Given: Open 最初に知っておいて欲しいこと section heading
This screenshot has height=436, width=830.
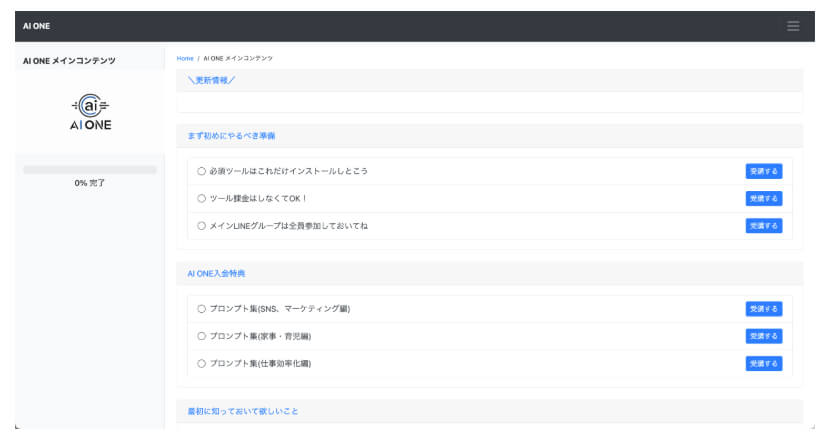Looking at the screenshot, I should coord(243,411).
